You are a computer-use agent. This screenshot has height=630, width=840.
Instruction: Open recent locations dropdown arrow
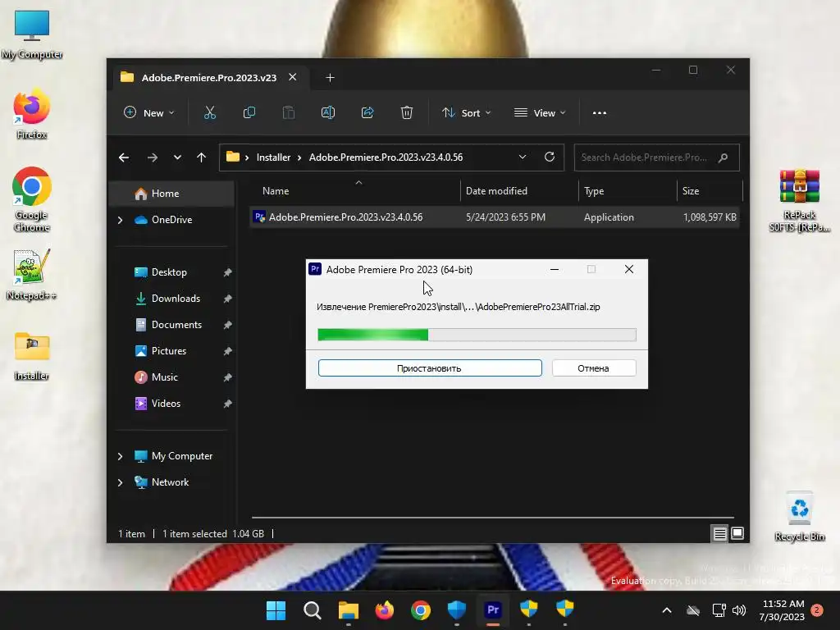coord(177,157)
